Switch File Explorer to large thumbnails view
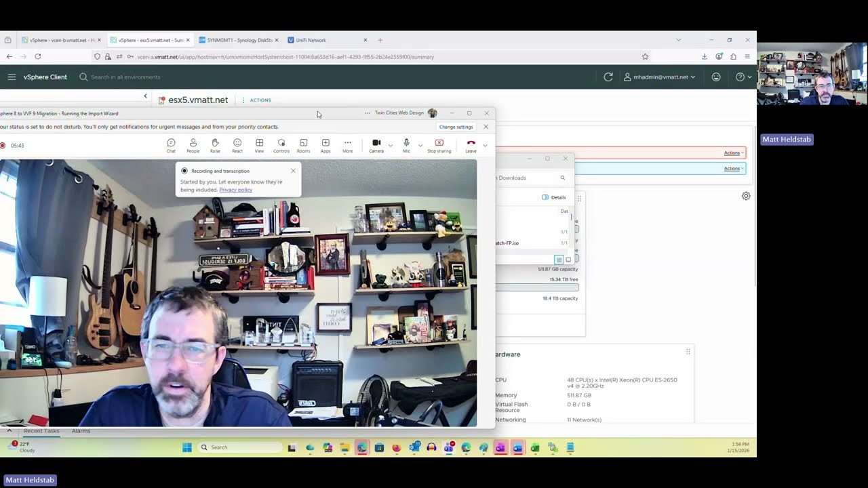The image size is (868, 488). point(568,260)
